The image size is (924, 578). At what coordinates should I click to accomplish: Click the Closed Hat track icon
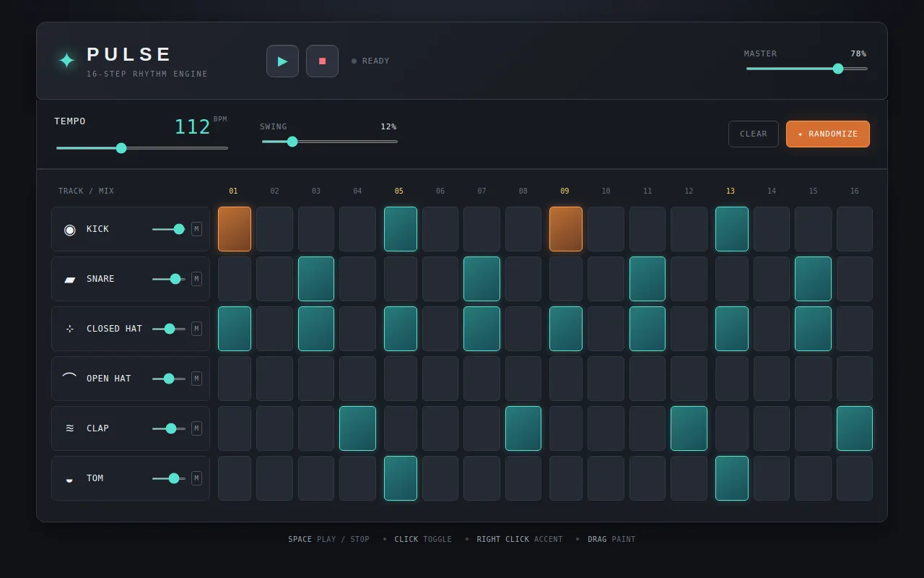tap(70, 329)
